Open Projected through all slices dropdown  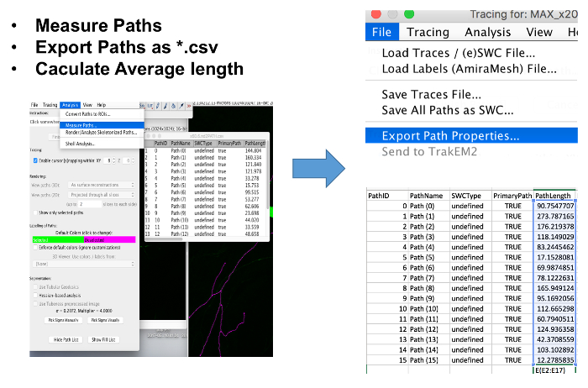[x=102, y=195]
